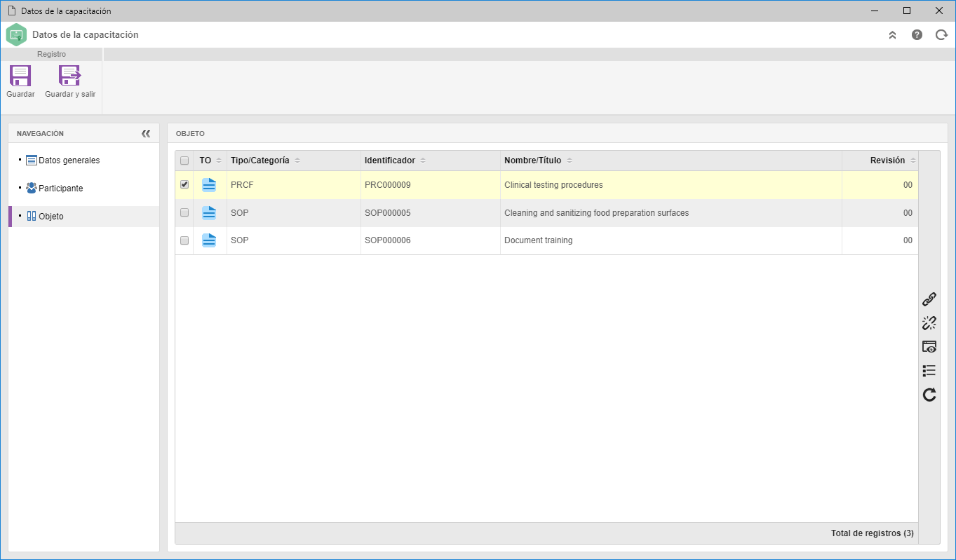Screen dimensions: 956x560
Task: Click the associate link chain icon
Action: point(929,299)
